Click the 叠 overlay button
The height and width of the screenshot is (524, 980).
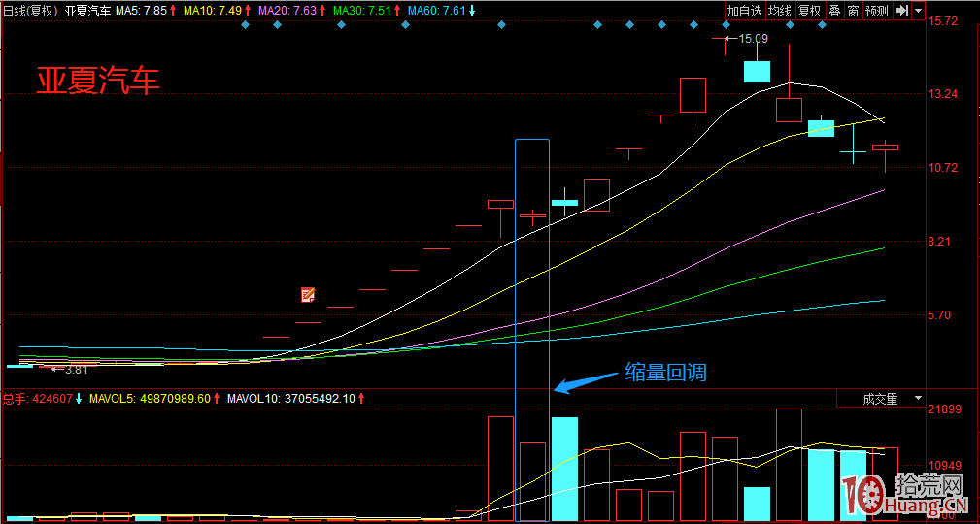tap(834, 11)
